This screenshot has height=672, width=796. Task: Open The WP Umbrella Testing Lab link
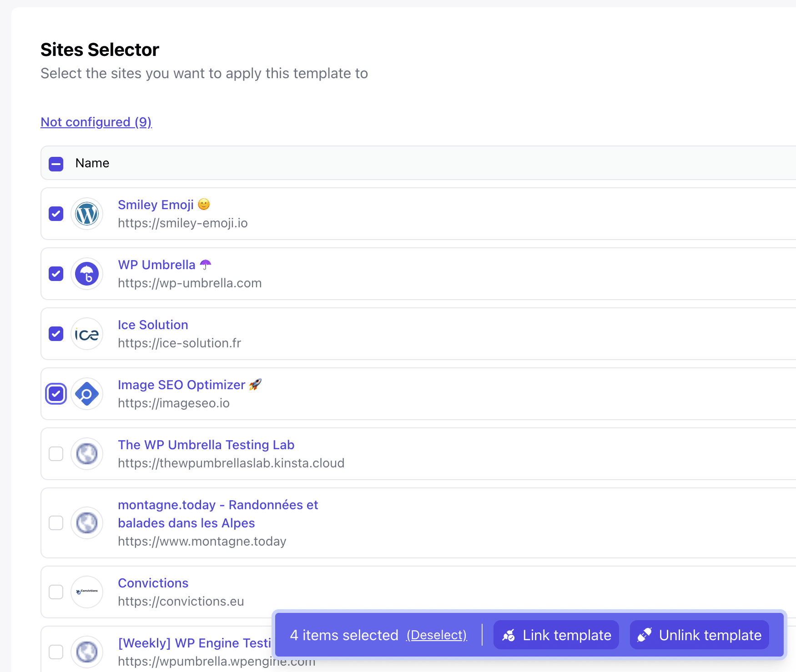pyautogui.click(x=206, y=445)
